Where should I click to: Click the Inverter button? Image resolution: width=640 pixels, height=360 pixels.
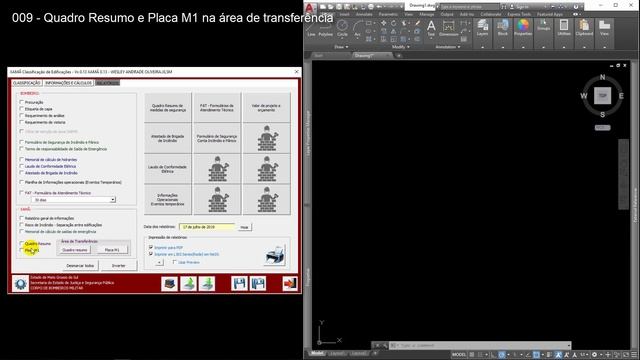coord(119,266)
